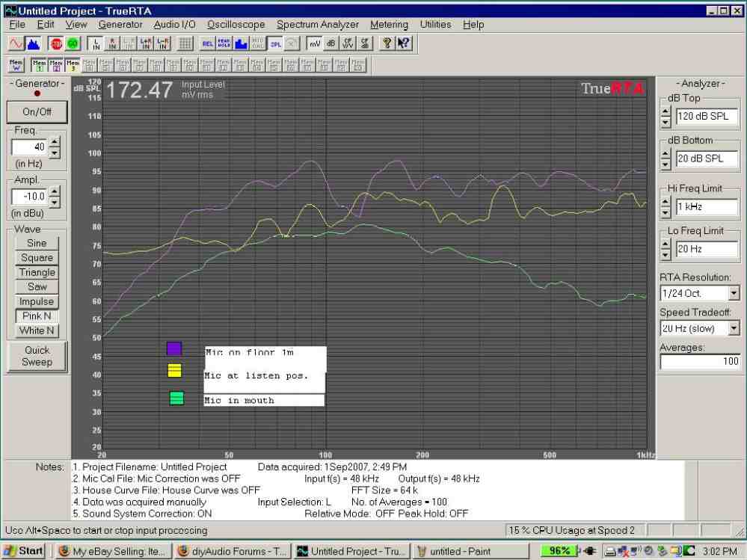Toggle the REL relative mode icon
This screenshot has width=747, height=560.
(x=208, y=44)
